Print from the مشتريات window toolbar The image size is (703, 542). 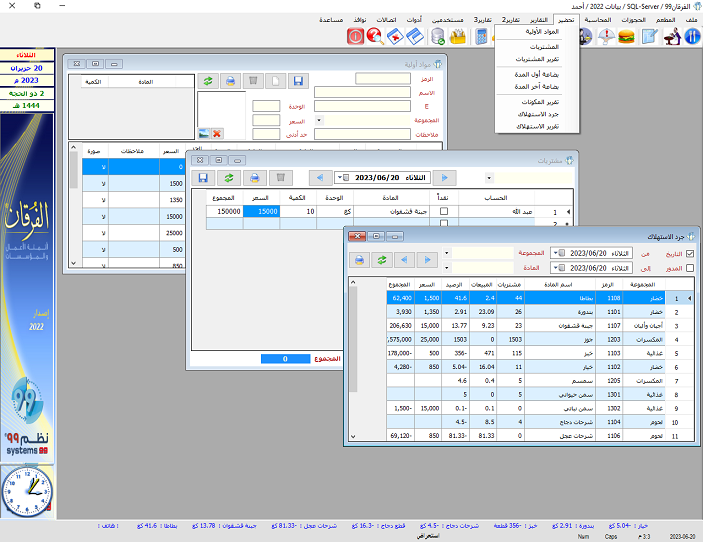point(255,177)
